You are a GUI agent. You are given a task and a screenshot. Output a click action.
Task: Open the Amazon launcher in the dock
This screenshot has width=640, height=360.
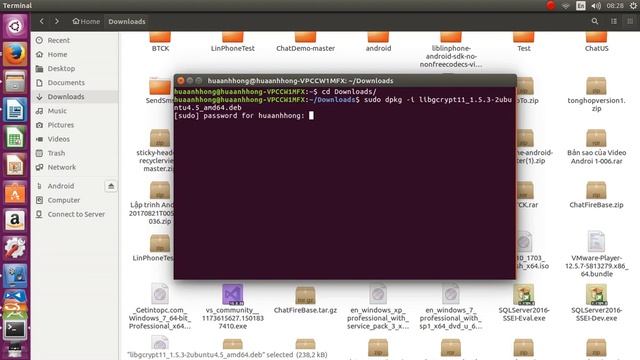point(15,221)
